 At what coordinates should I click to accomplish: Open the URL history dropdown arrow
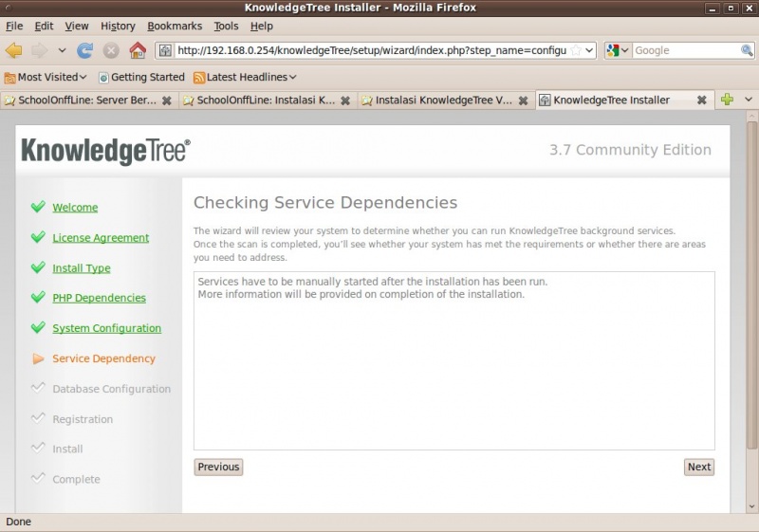[589, 50]
